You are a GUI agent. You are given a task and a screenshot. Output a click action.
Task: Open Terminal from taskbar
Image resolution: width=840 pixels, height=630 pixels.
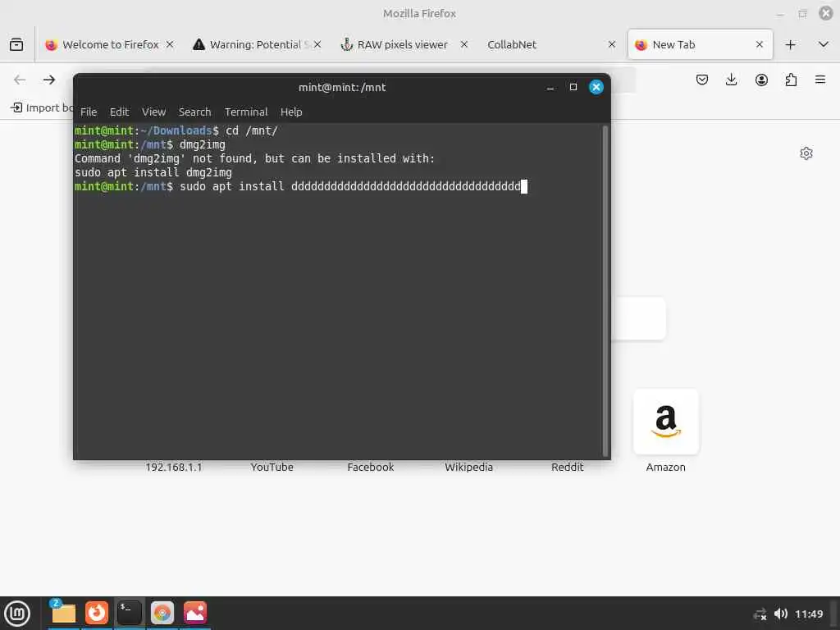pos(129,613)
